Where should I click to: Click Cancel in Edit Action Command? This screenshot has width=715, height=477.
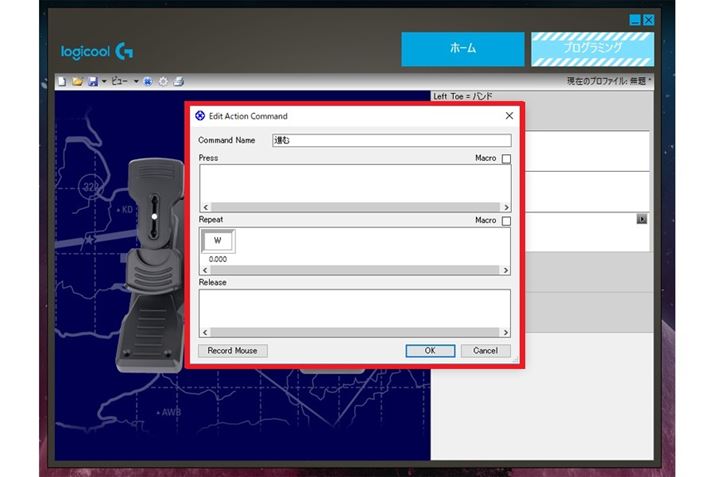coord(486,351)
